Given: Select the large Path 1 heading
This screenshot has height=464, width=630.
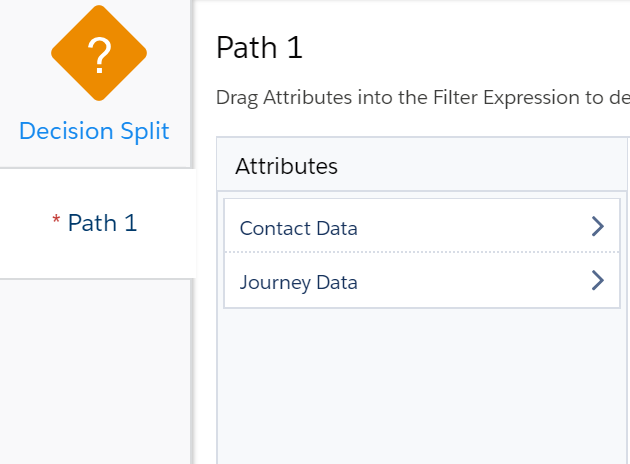Looking at the screenshot, I should pyautogui.click(x=259, y=47).
